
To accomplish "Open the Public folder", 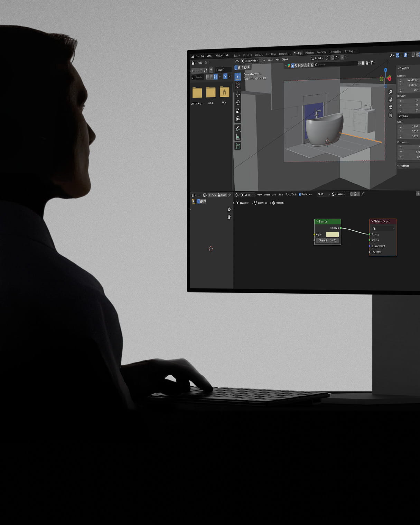I will [x=211, y=93].
